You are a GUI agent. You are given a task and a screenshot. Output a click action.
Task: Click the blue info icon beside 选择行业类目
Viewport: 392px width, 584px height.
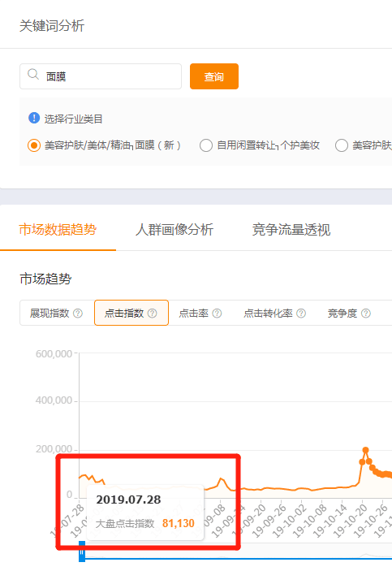coord(34,118)
